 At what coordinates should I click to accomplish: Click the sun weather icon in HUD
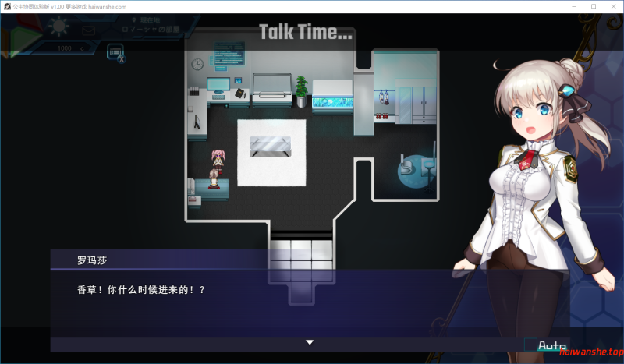pyautogui.click(x=58, y=27)
